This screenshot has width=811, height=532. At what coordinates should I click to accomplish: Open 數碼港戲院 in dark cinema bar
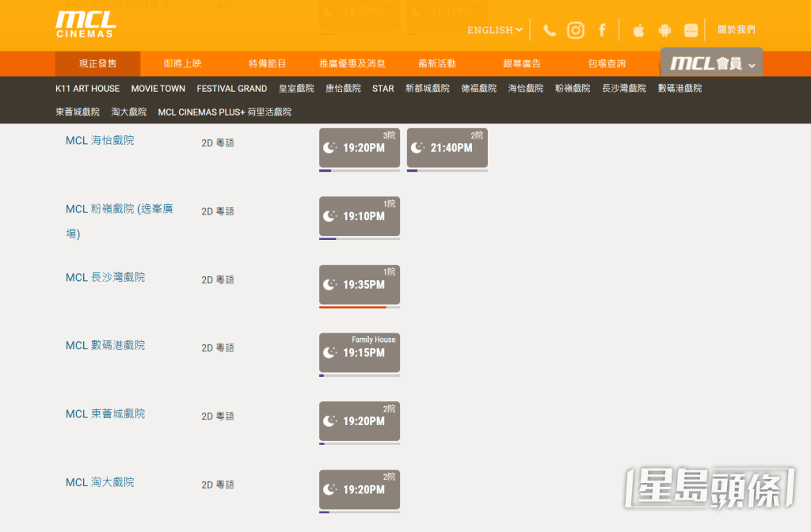point(680,89)
